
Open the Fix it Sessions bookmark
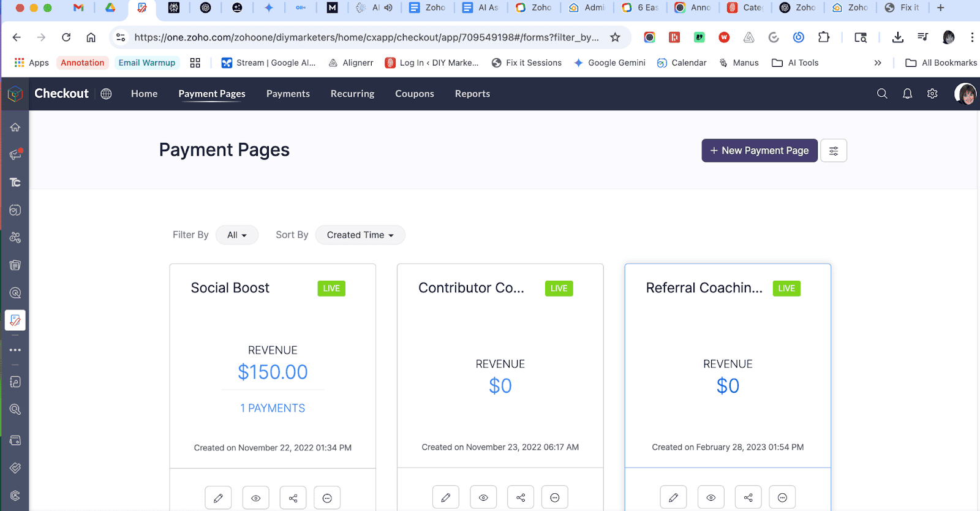pos(527,62)
